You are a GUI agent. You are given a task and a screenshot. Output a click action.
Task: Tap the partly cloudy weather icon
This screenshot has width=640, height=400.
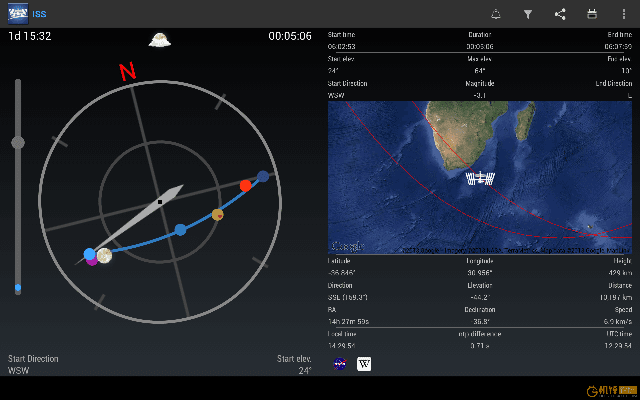(x=159, y=40)
